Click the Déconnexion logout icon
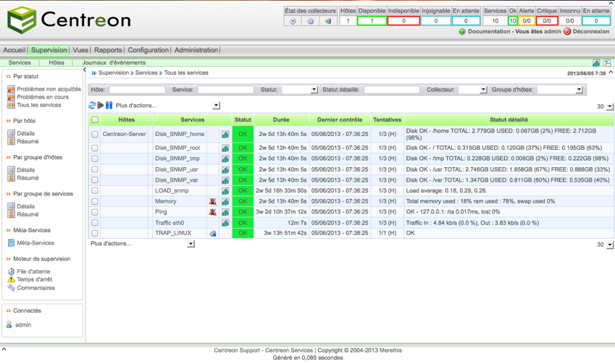 [x=567, y=32]
